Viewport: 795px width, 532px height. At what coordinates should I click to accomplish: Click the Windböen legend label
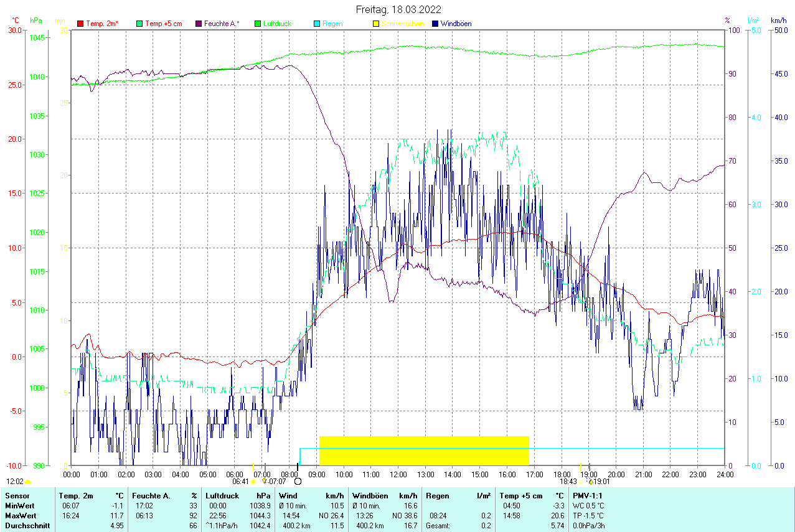click(456, 24)
